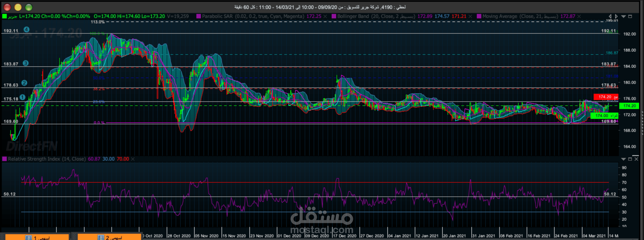Click the 188.00 value on the price axis
Screen dimensions: 644x240
point(629,50)
